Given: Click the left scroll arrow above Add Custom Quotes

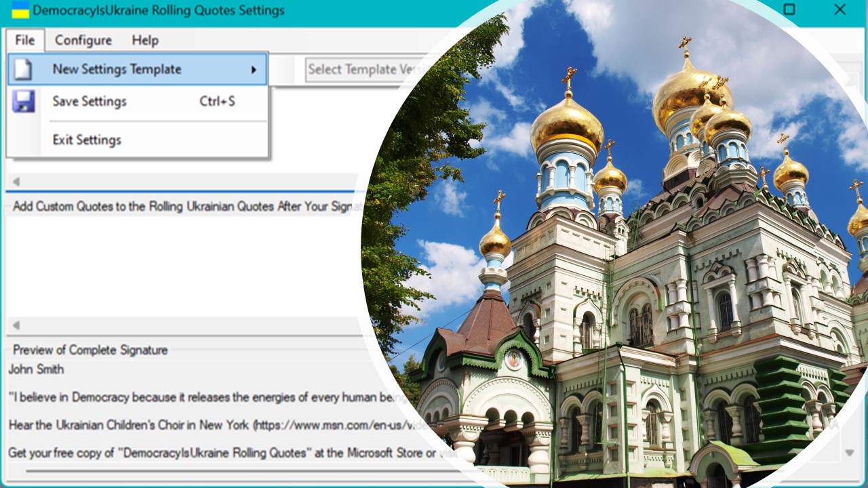Looking at the screenshot, I should tap(16, 182).
